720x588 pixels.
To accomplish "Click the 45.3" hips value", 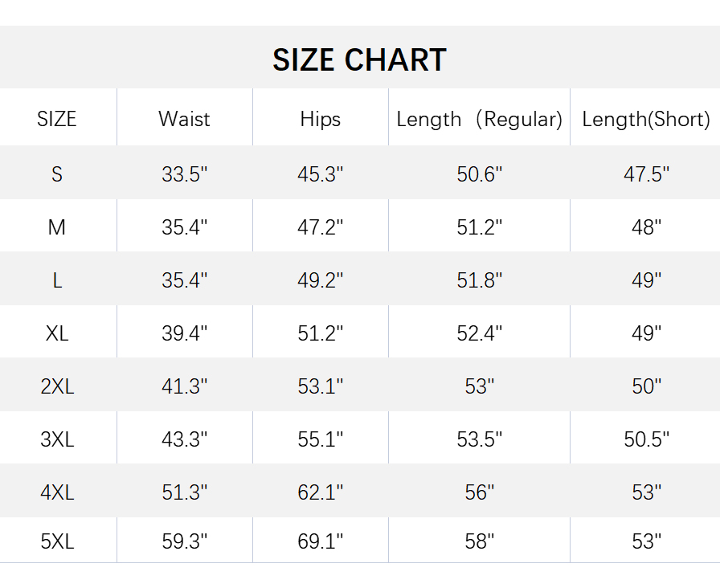I will point(320,174).
